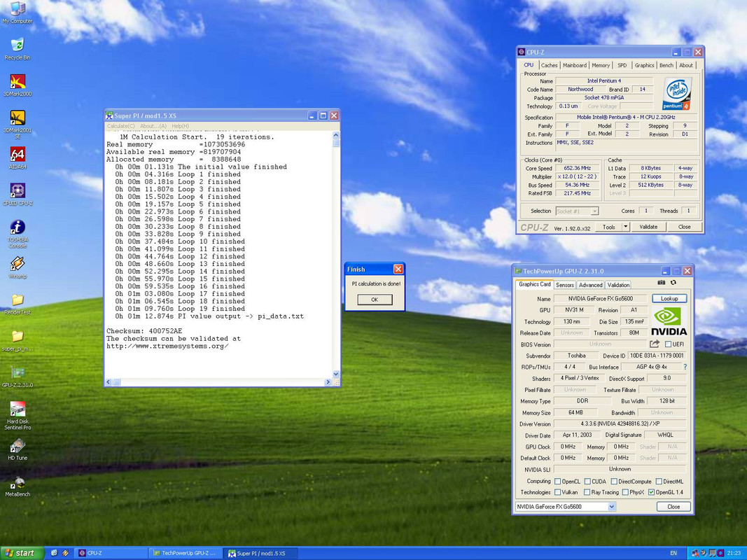Click the first Quick Launch icon beside Start

point(55,553)
